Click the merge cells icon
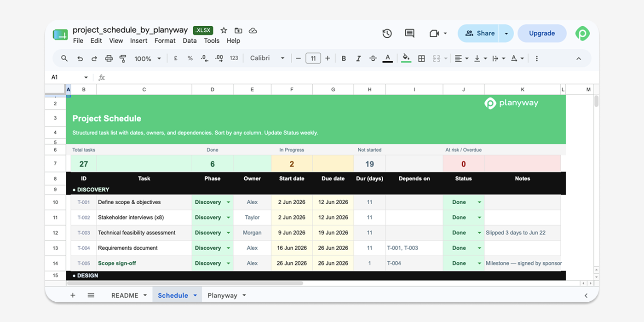Viewport: 644px width, 322px height. click(x=436, y=58)
